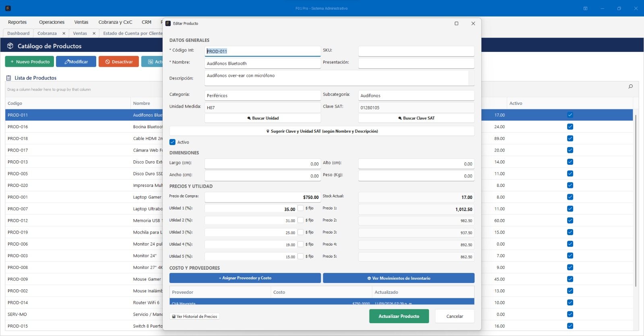Open the Operaciones menu

click(52, 22)
